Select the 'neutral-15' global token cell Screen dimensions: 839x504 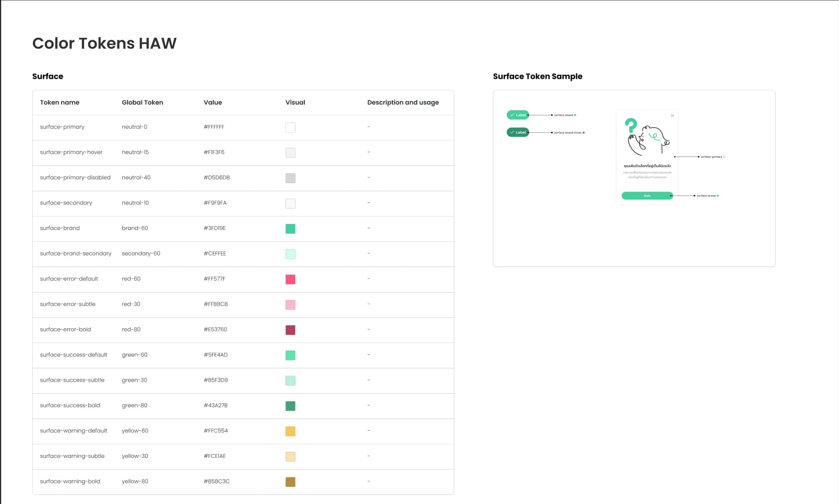coord(135,152)
